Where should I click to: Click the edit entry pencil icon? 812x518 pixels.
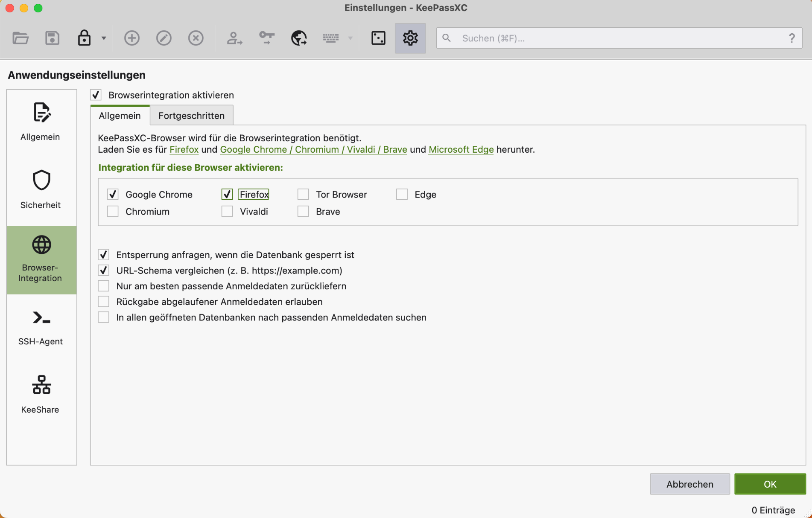pyautogui.click(x=164, y=38)
